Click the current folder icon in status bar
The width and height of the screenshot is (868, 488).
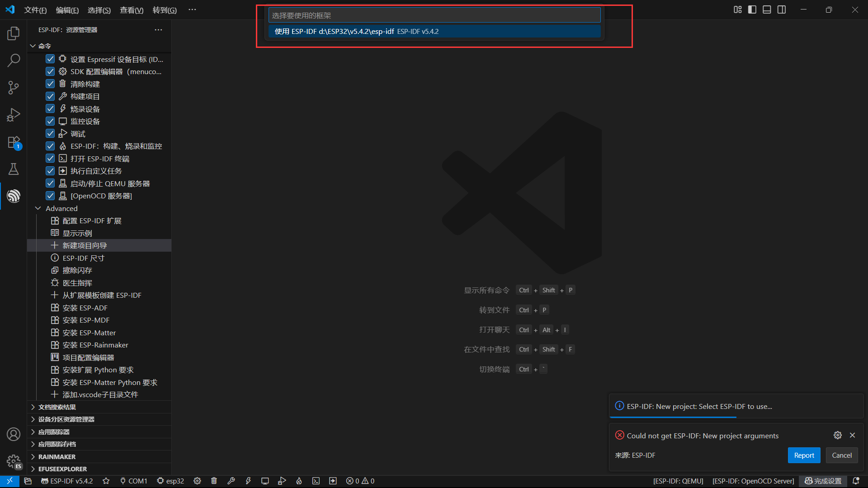(x=28, y=481)
